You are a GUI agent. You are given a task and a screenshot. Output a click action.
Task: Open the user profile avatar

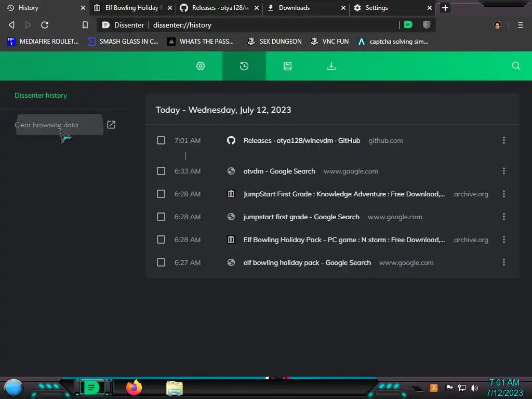coord(497,25)
